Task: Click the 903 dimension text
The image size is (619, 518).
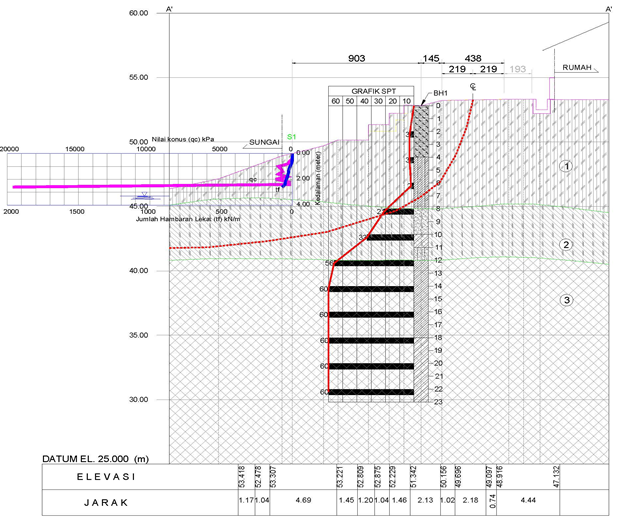Action: (355, 60)
